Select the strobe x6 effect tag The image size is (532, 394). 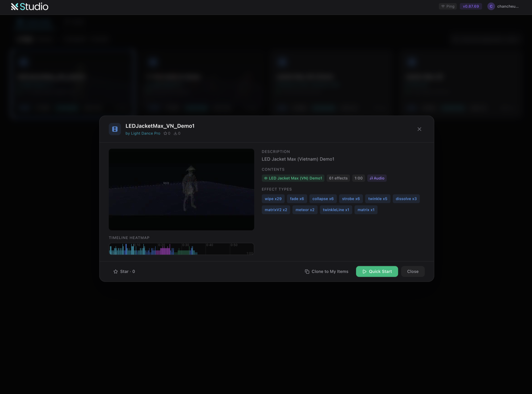click(351, 199)
